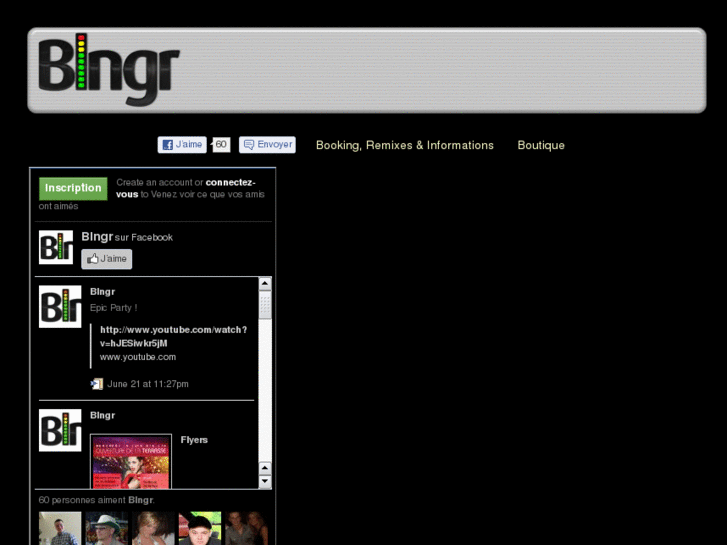Click the '60 personnes aiment Bingr' text
This screenshot has height=545, width=727.
coord(96,500)
